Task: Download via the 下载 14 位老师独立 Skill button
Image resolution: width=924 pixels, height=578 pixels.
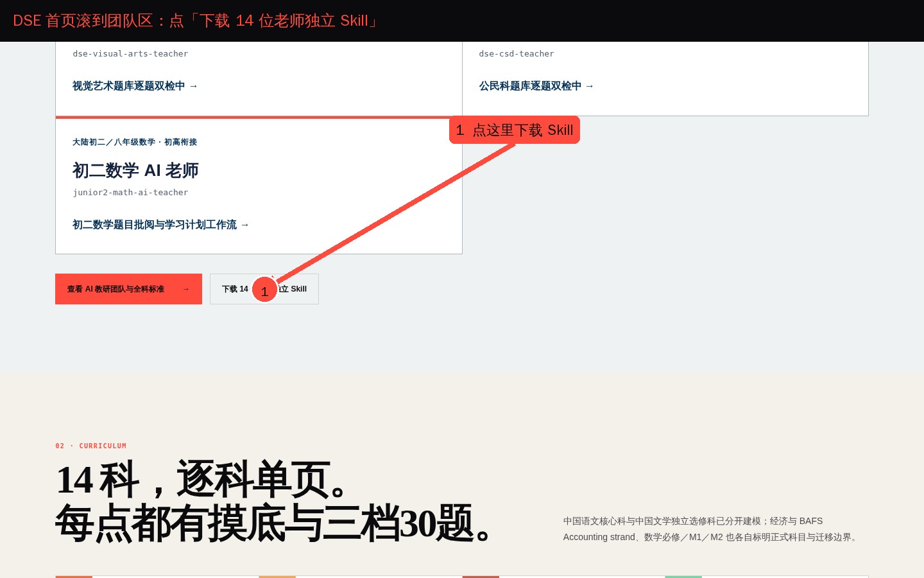Action: 264,289
